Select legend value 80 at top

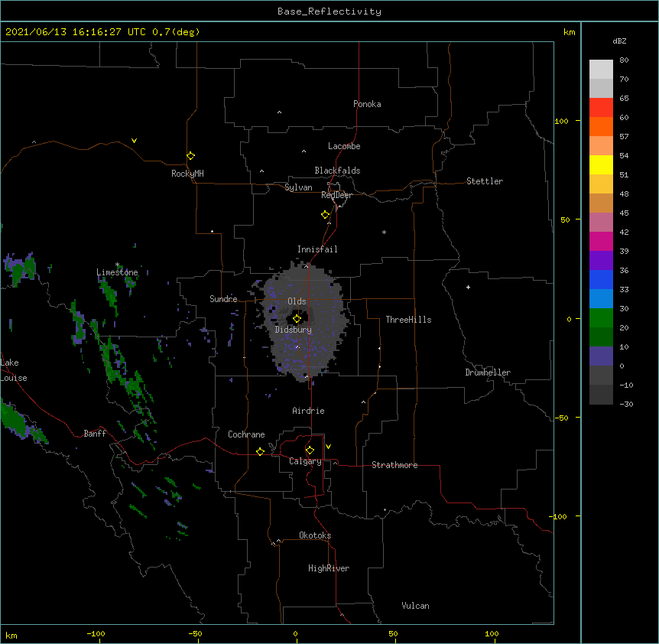[624, 60]
